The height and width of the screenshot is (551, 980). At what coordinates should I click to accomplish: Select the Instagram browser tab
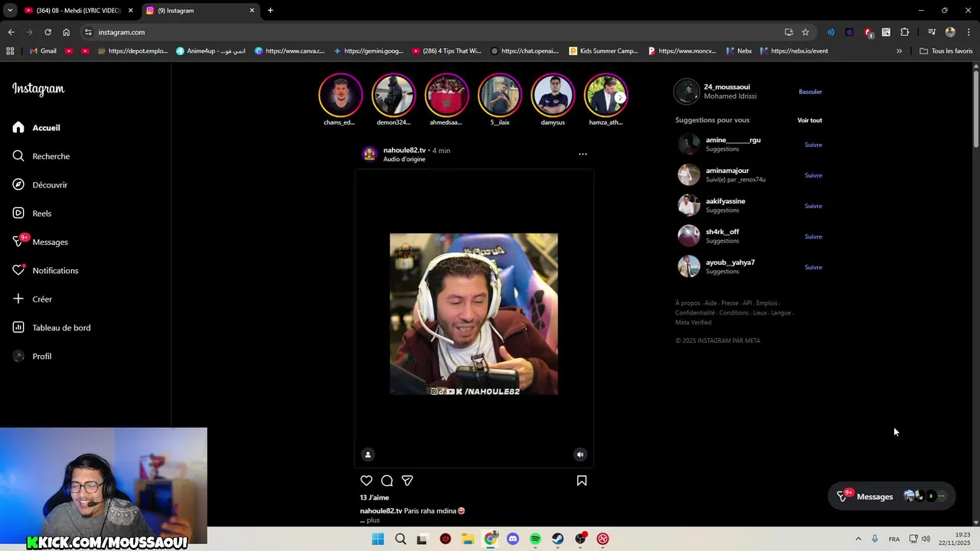click(x=199, y=11)
